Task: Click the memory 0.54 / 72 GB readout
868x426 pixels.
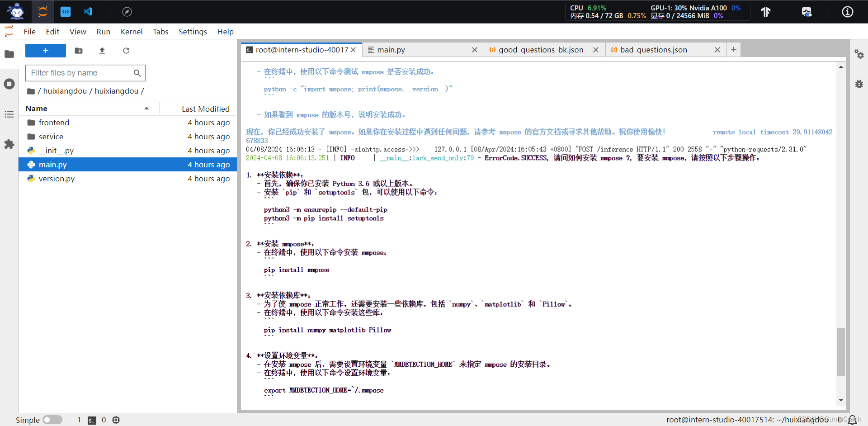Action: click(608, 16)
